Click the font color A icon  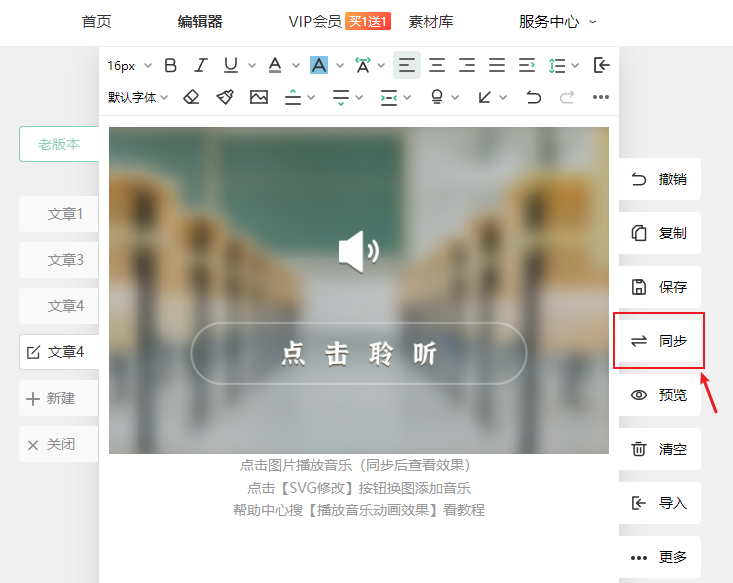click(x=275, y=65)
